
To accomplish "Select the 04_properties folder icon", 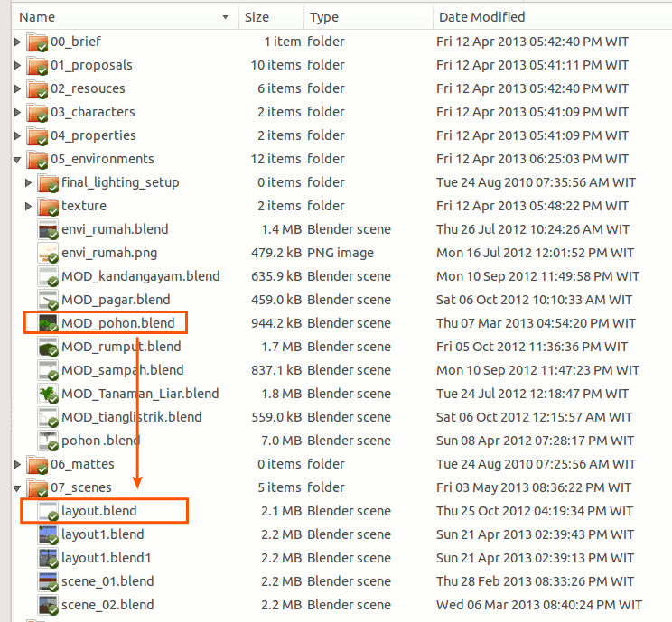I will point(37,136).
